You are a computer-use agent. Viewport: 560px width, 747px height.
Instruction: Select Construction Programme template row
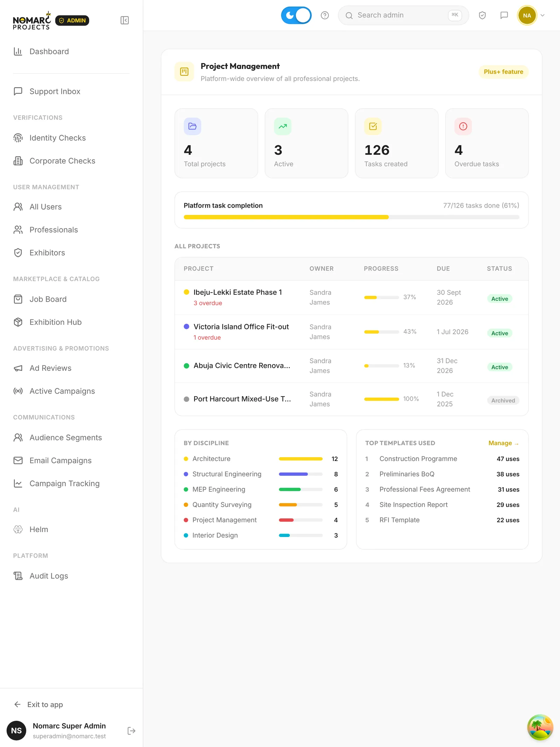click(442, 459)
